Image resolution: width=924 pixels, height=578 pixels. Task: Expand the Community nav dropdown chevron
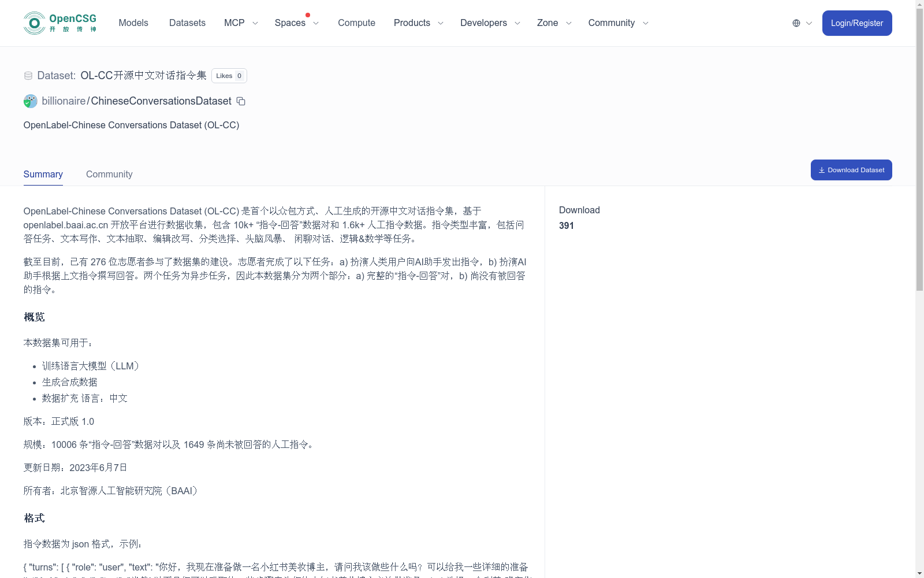[646, 23]
